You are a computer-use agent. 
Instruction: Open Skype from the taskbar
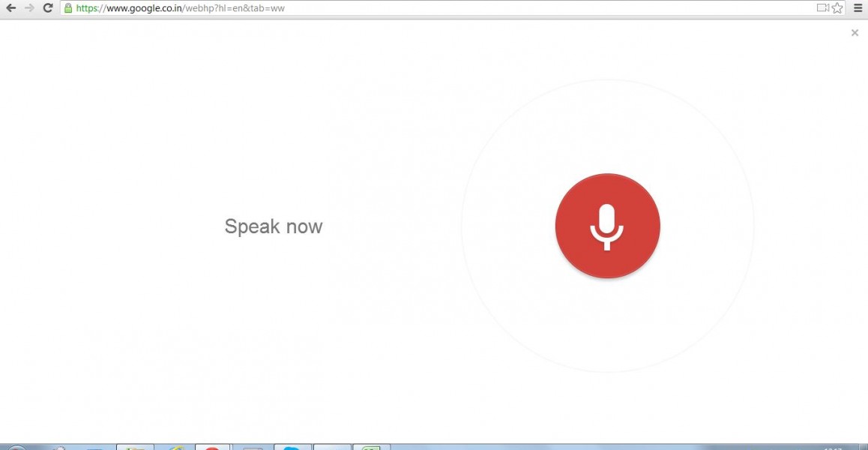click(292, 448)
